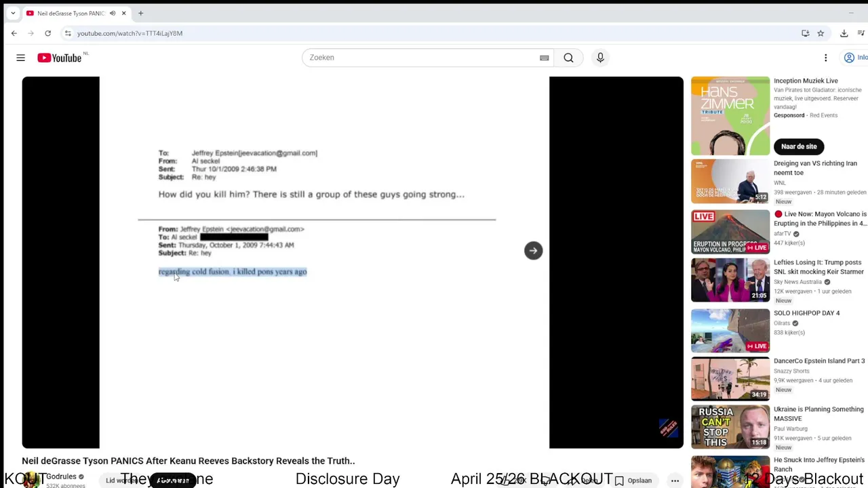Expand the tab search dropdown

point(12,13)
